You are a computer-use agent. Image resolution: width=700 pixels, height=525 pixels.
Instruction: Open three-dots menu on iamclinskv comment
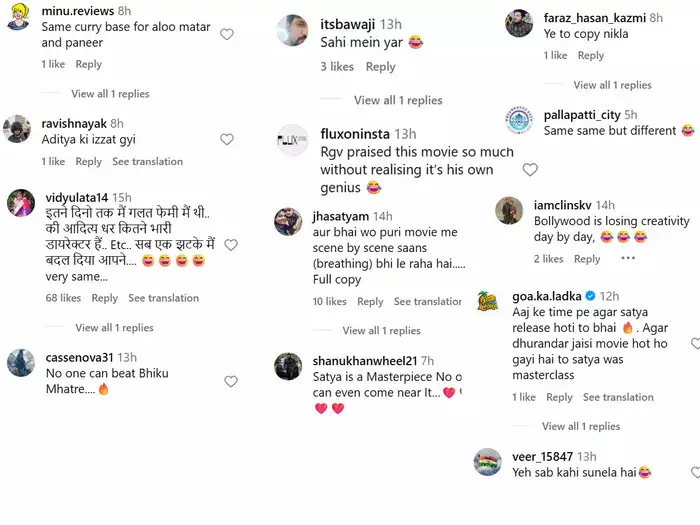pos(628,258)
